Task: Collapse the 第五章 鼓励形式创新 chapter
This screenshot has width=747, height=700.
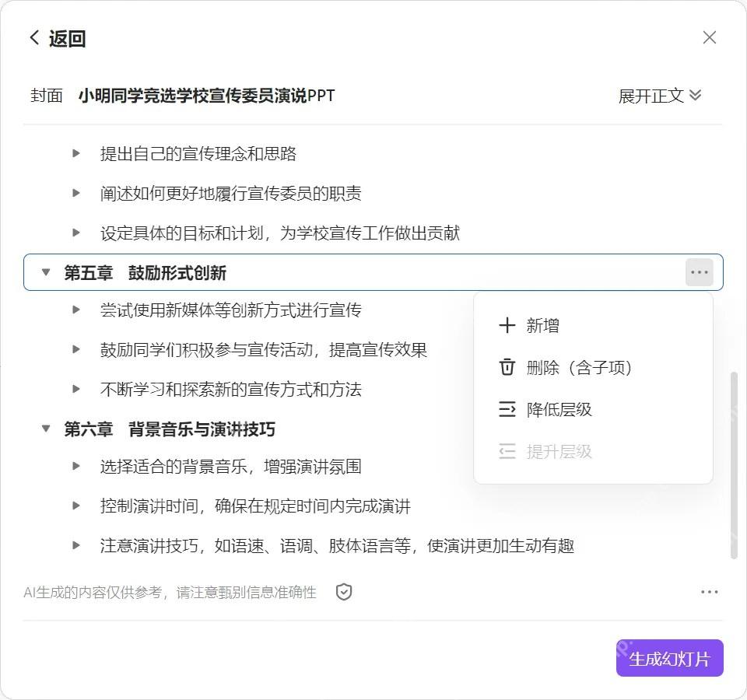Action: [x=46, y=272]
